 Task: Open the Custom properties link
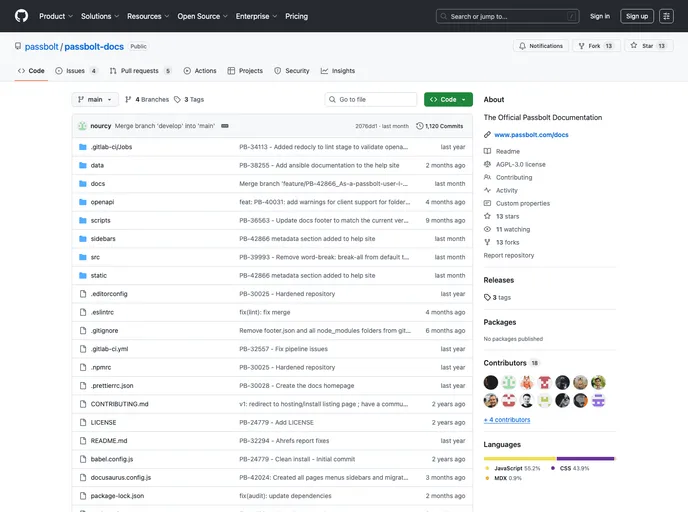[x=523, y=203]
